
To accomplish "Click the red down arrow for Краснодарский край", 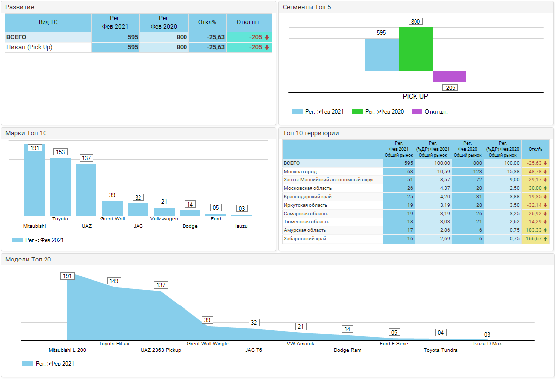I will point(546,197).
